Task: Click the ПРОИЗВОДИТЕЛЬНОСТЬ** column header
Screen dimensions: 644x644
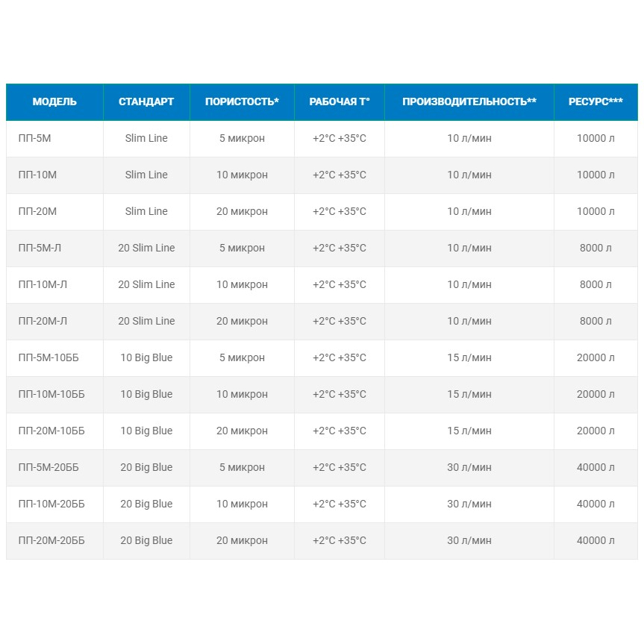Action: pyautogui.click(x=469, y=101)
